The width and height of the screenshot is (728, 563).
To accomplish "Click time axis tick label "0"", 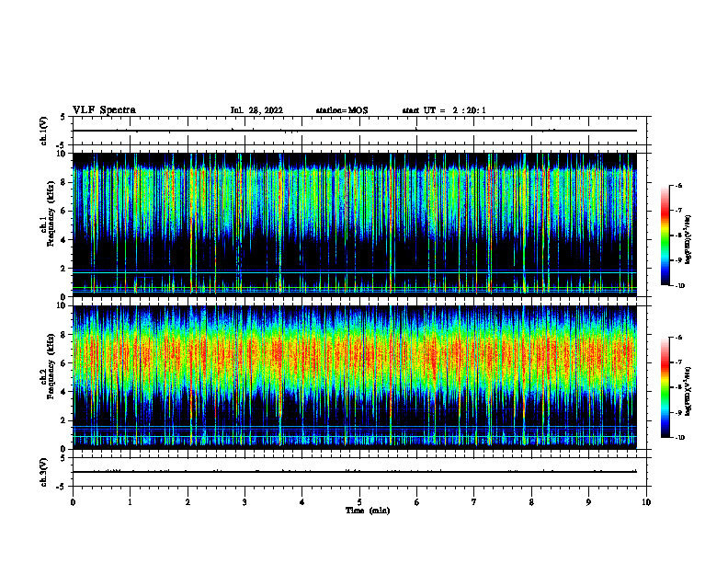I will coord(73,502).
